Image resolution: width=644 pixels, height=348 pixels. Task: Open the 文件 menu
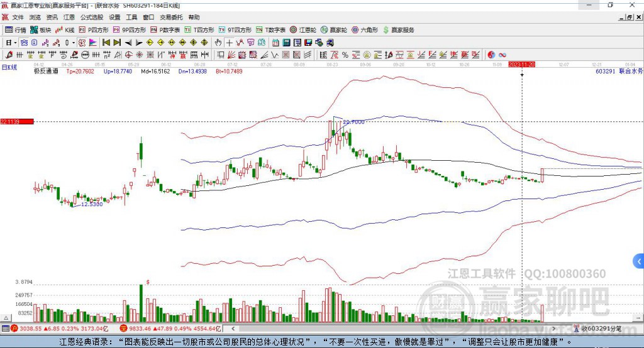[18, 17]
